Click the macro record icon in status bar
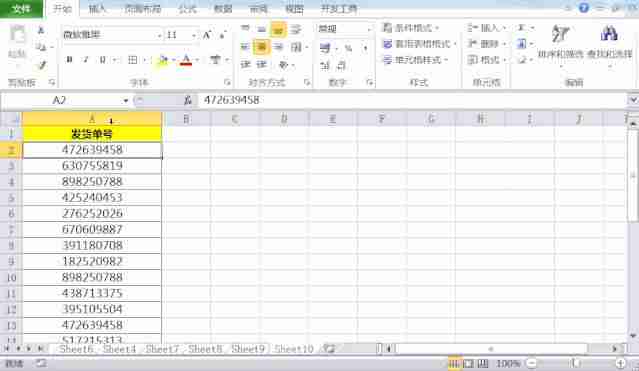 41,363
